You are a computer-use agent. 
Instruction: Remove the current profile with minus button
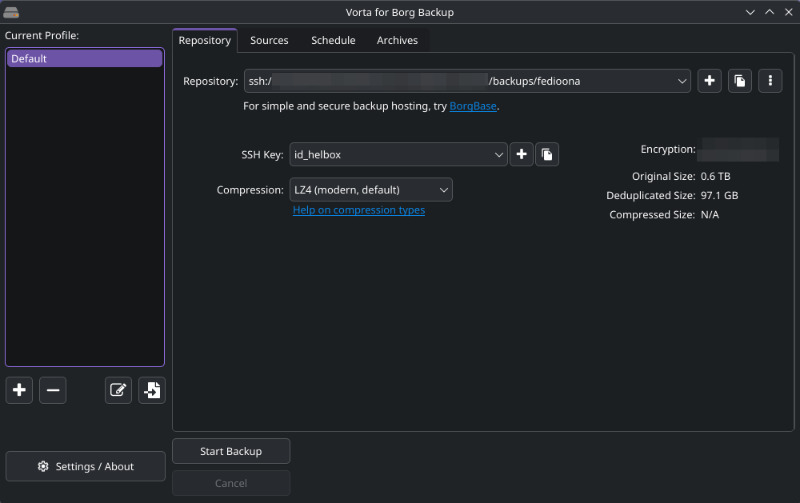(x=53, y=390)
